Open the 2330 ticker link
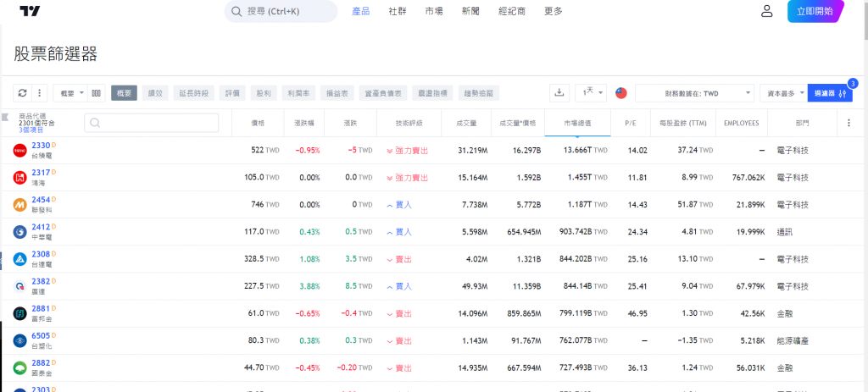The width and height of the screenshot is (868, 392). pos(41,146)
